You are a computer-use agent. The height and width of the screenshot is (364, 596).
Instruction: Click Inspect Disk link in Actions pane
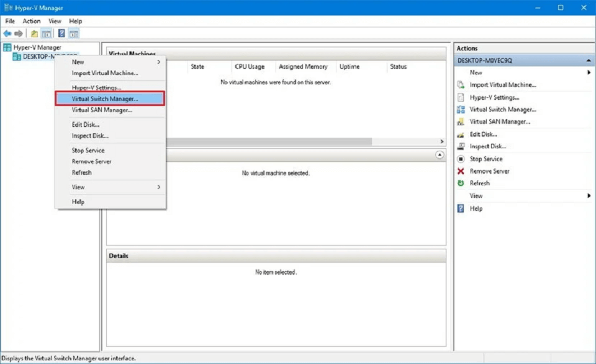[x=488, y=146]
